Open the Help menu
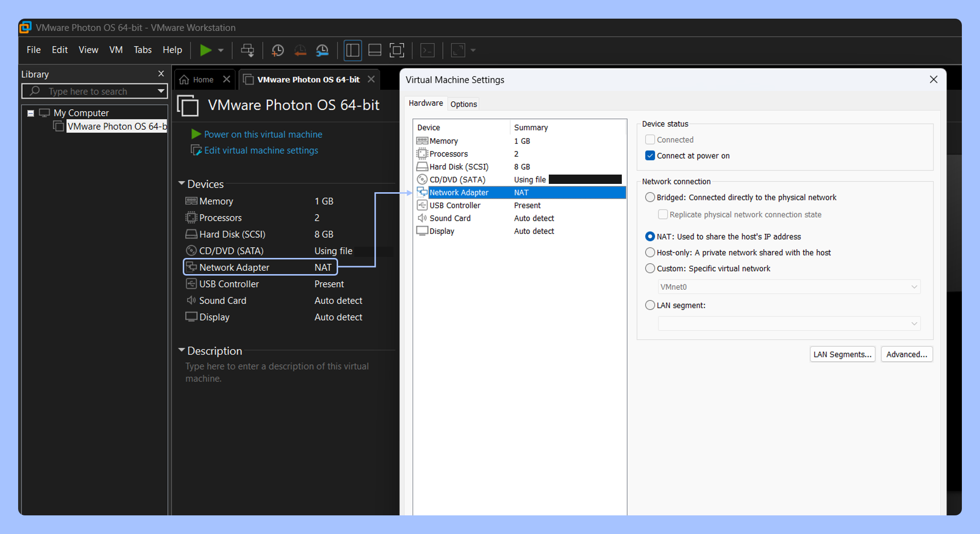This screenshot has height=534, width=980. click(172, 50)
